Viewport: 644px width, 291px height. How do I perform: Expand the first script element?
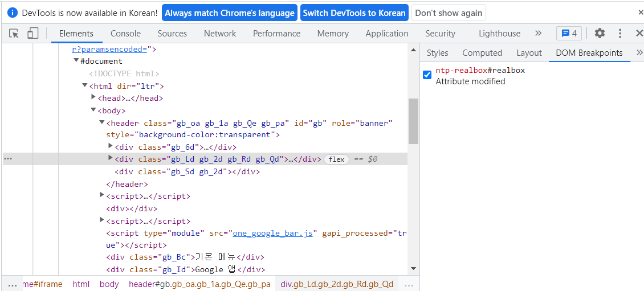point(102,195)
